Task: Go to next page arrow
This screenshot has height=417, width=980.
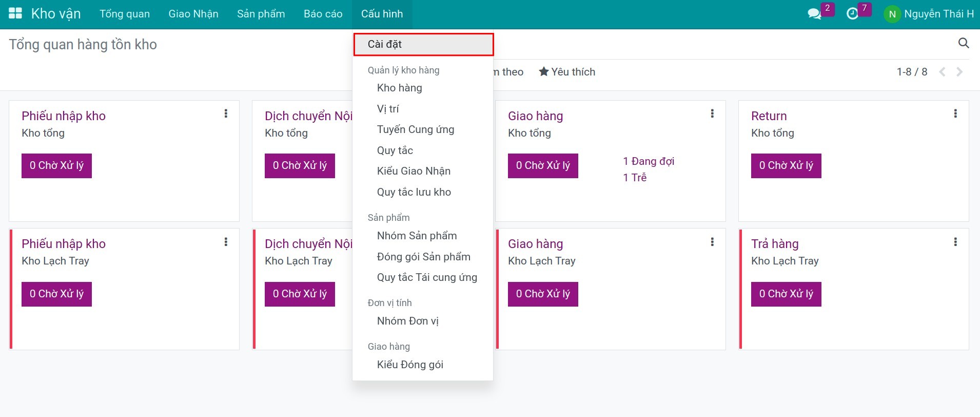Action: 959,72
